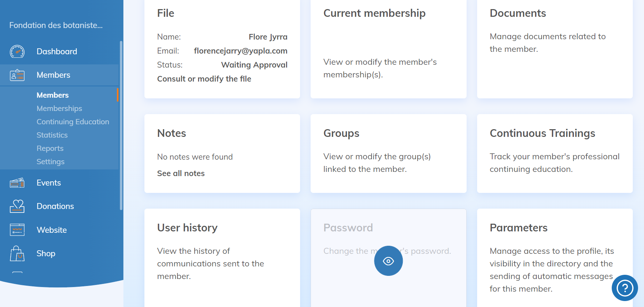This screenshot has width=644, height=307.
Task: Click the eye icon on the Password card
Action: point(388,261)
